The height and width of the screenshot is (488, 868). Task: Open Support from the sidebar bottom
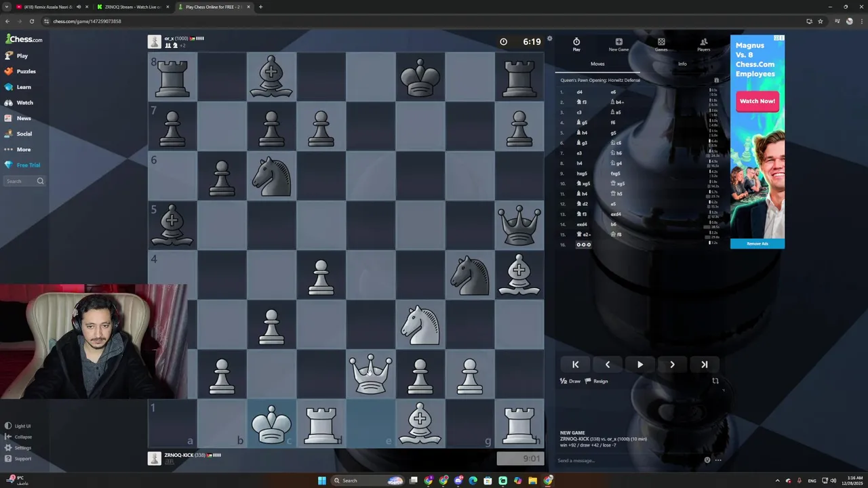coord(18,458)
